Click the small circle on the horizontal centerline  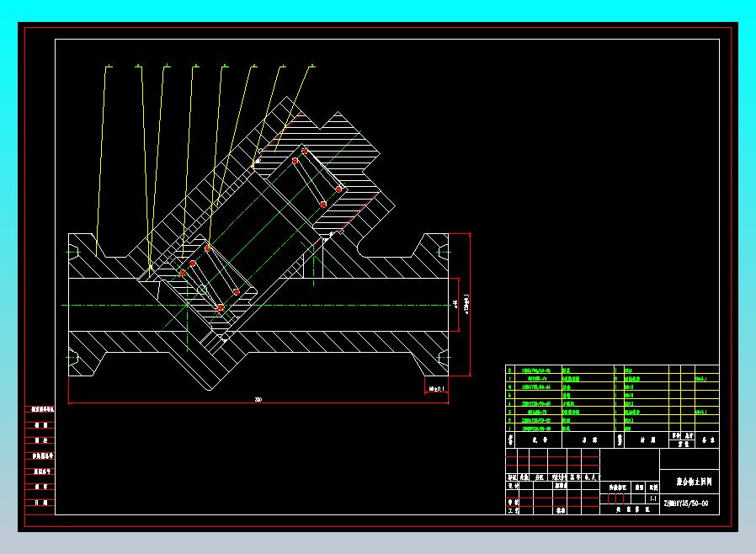[x=202, y=290]
